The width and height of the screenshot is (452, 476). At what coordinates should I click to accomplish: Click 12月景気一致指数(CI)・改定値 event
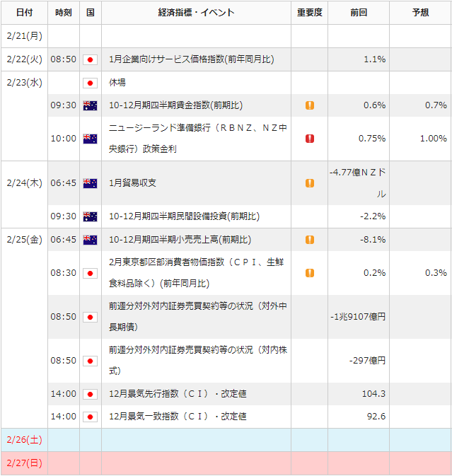point(178,417)
